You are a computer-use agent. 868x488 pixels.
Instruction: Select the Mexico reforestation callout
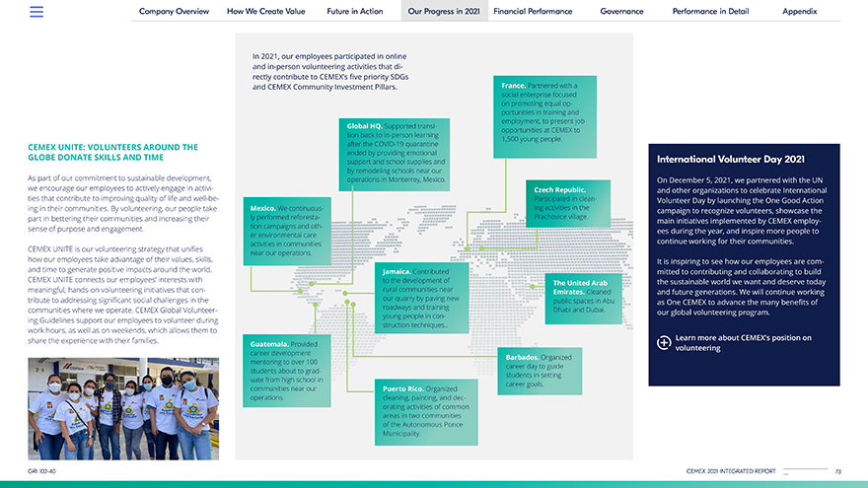click(284, 232)
